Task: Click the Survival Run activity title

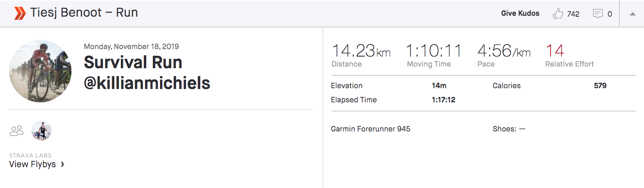Action: pyautogui.click(x=147, y=73)
